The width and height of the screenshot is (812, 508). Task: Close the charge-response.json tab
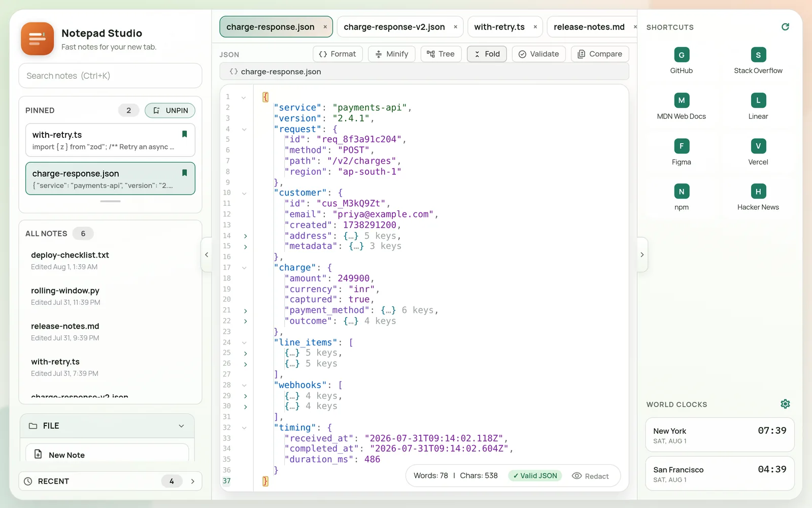tap(325, 27)
